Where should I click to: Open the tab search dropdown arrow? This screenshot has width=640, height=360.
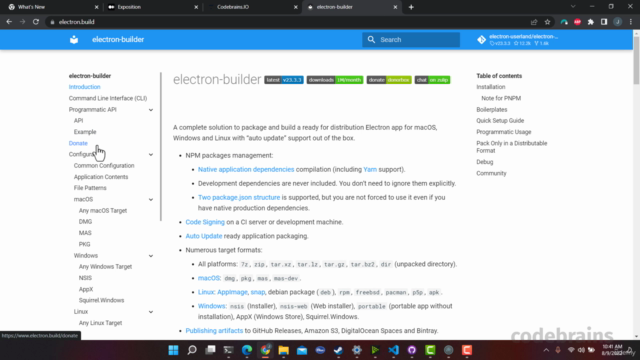(x=573, y=7)
